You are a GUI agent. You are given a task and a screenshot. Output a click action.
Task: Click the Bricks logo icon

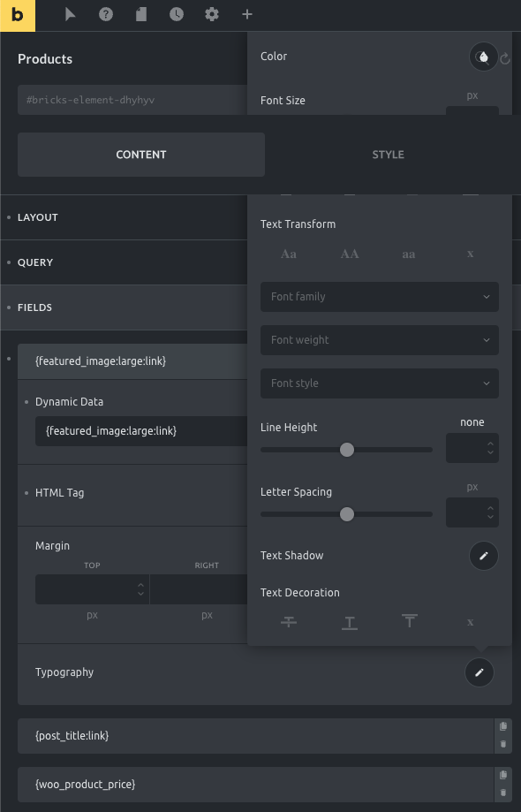(18, 16)
